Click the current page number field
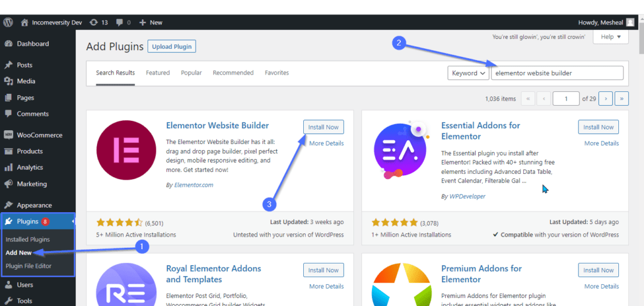This screenshot has width=644, height=306. (x=566, y=99)
